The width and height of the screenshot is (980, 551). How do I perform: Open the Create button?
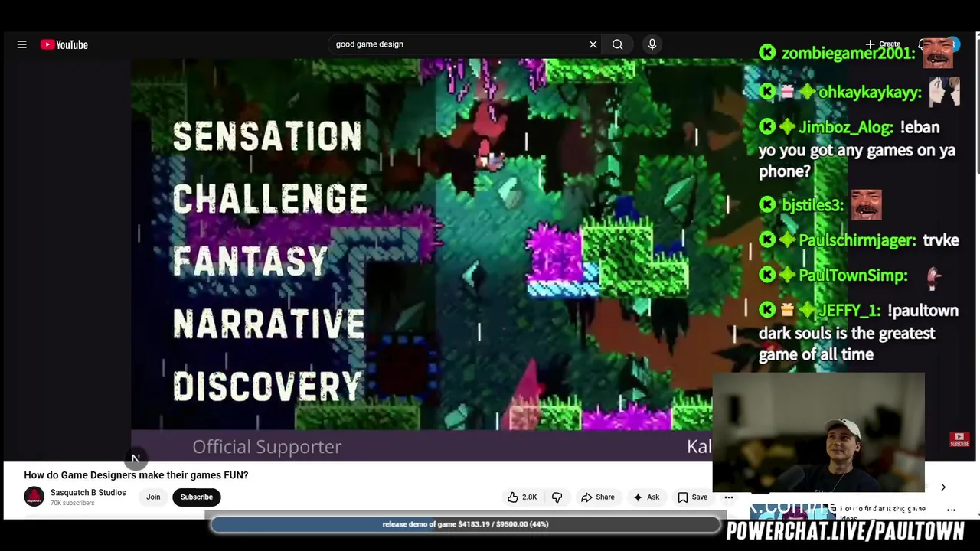883,44
